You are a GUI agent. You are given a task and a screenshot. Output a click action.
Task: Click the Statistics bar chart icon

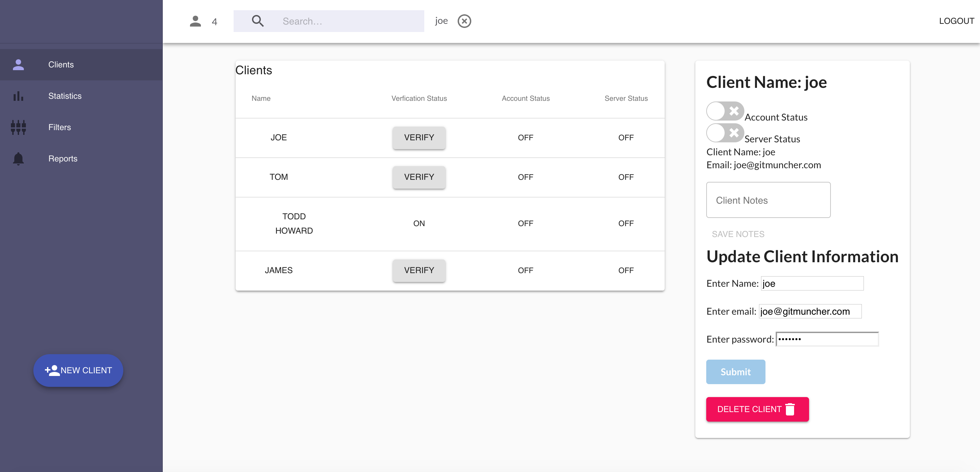[18, 96]
